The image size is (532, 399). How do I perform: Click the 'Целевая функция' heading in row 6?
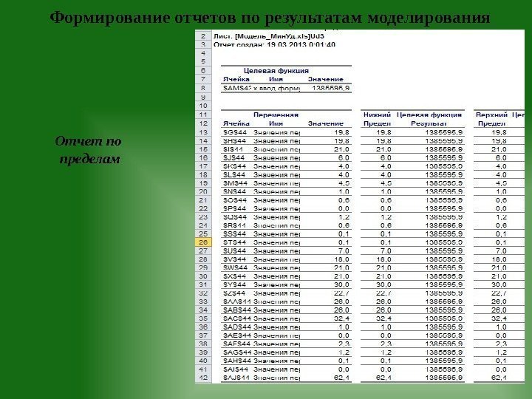pyautogui.click(x=276, y=71)
